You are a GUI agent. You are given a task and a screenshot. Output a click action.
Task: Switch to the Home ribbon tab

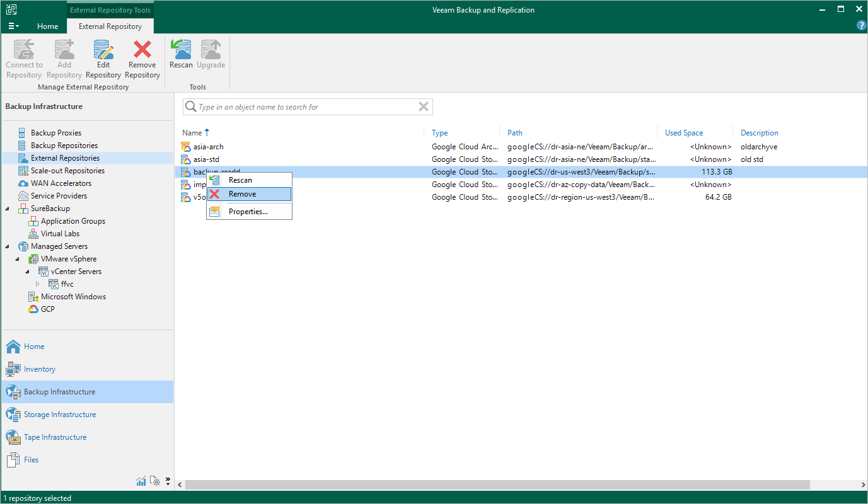47,26
